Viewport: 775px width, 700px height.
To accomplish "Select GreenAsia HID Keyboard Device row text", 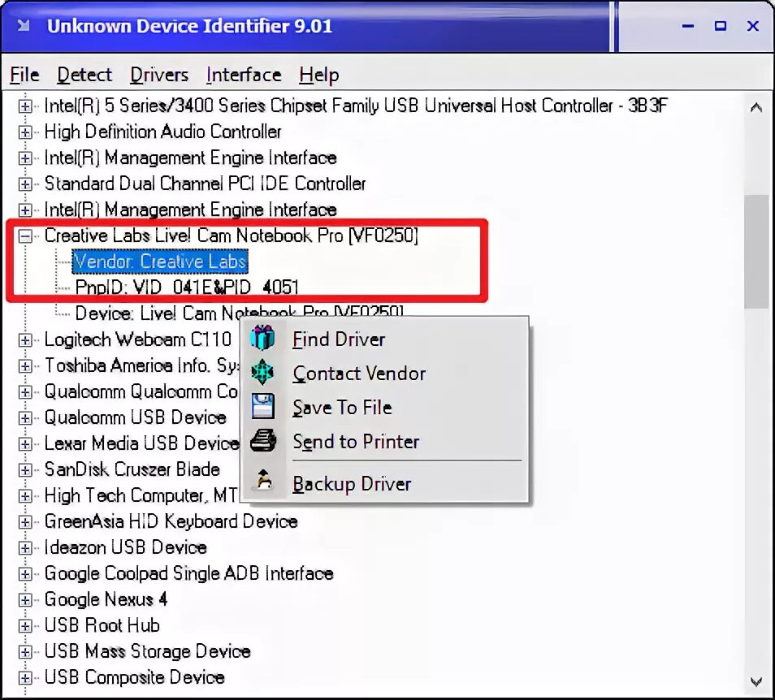I will (171, 521).
